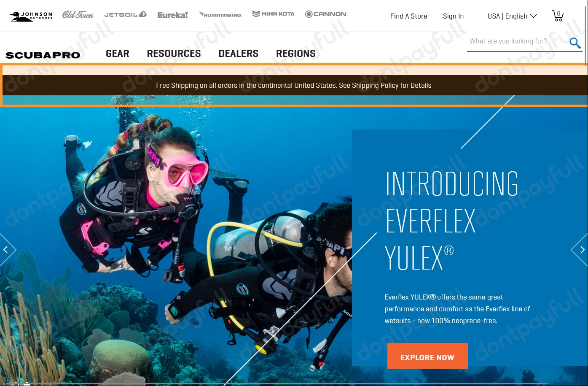The height and width of the screenshot is (386, 588).
Task: Visit the Cannon brand logo
Action: tap(326, 14)
